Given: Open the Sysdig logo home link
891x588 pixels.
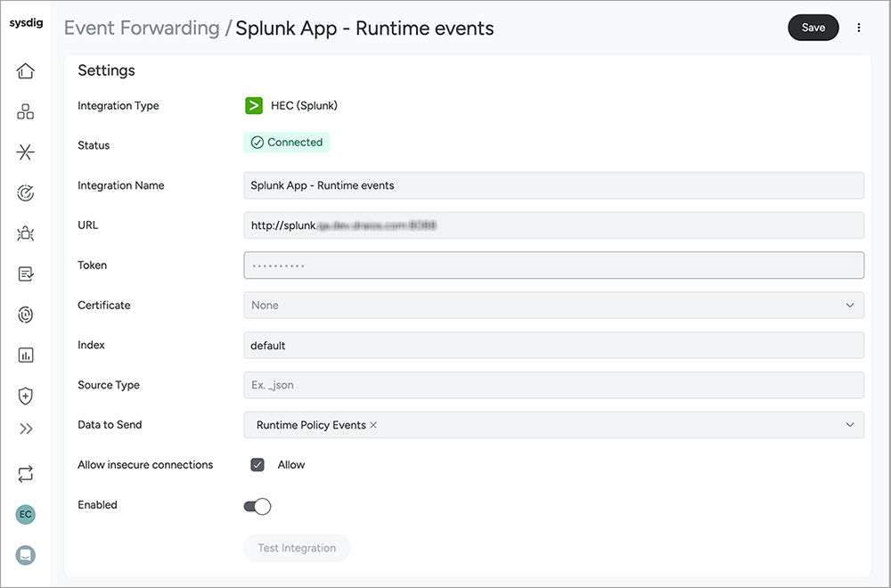Looking at the screenshot, I should (x=26, y=23).
